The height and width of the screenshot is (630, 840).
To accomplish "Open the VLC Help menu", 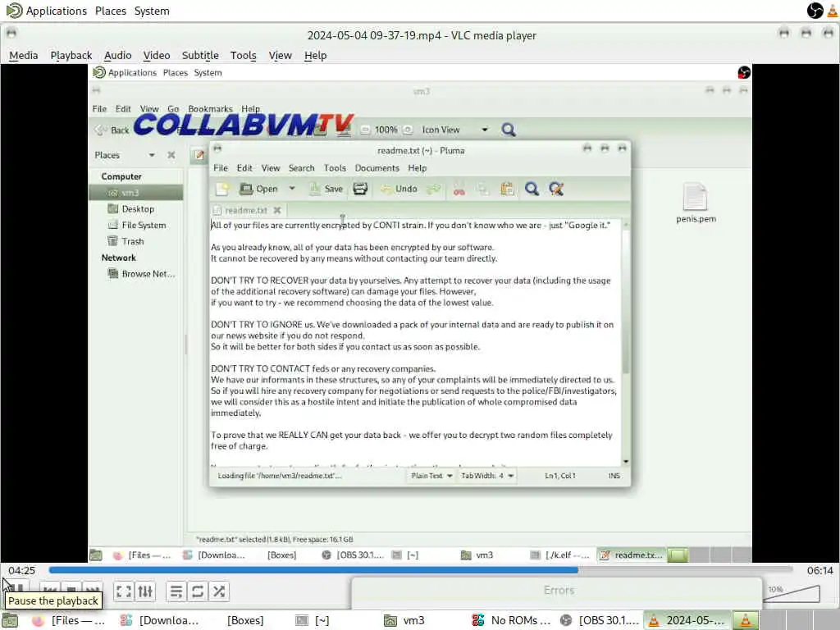I will tap(316, 55).
